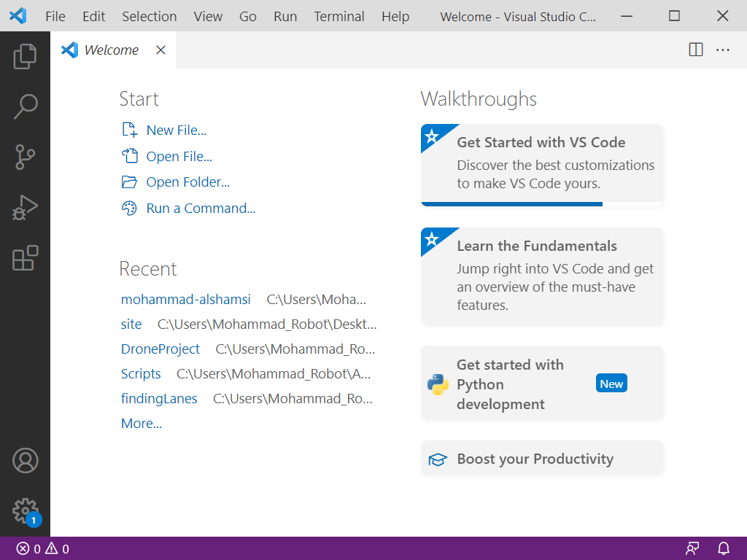747x560 pixels.
Task: Maximize the VS Code window
Action: pos(674,16)
